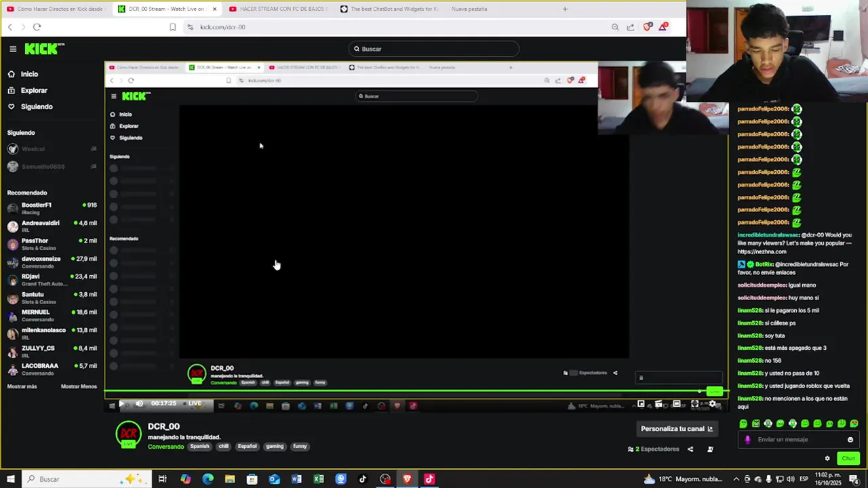This screenshot has height=488, width=868.
Task: Open recommended channel Andreavaldiri
Action: (52, 226)
